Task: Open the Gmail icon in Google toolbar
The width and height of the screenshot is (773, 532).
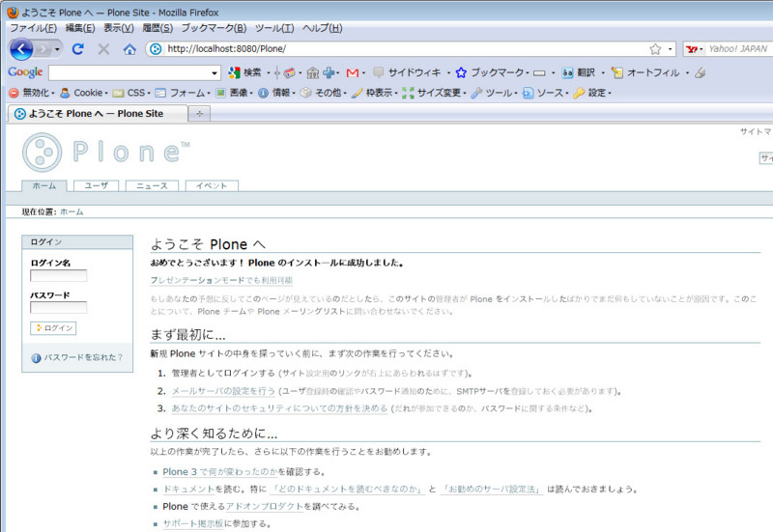Action: coord(352,73)
